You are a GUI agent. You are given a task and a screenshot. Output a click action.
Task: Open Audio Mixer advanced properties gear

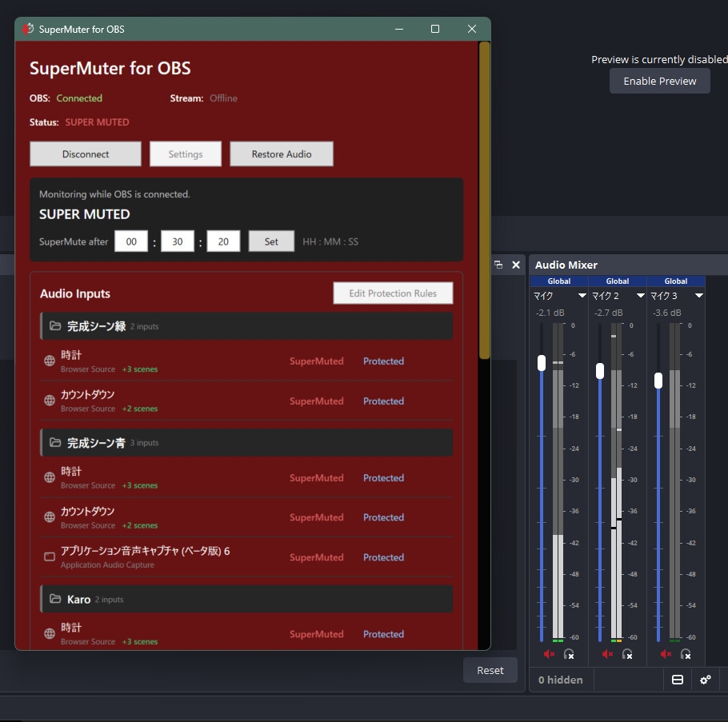706,680
